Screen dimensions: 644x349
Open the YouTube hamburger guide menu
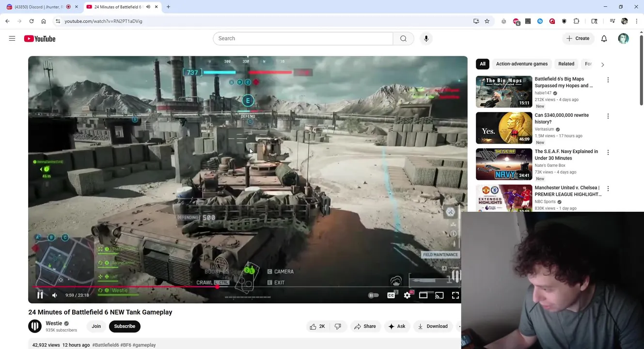12,38
